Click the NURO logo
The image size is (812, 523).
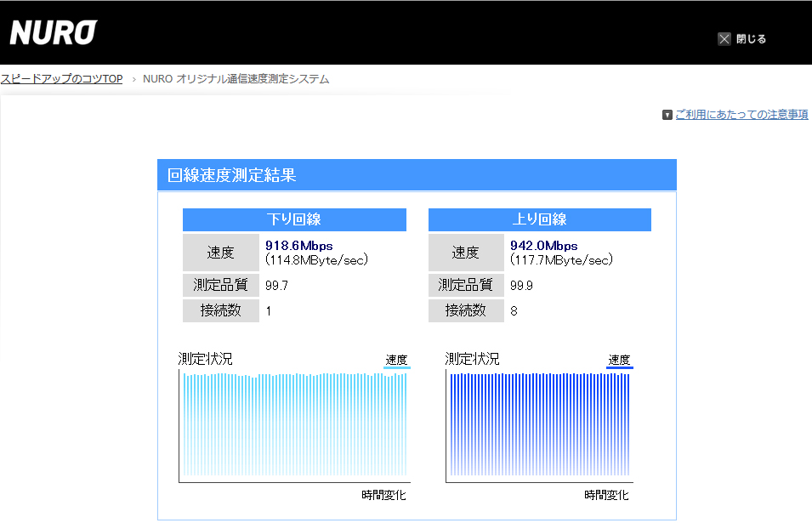53,32
